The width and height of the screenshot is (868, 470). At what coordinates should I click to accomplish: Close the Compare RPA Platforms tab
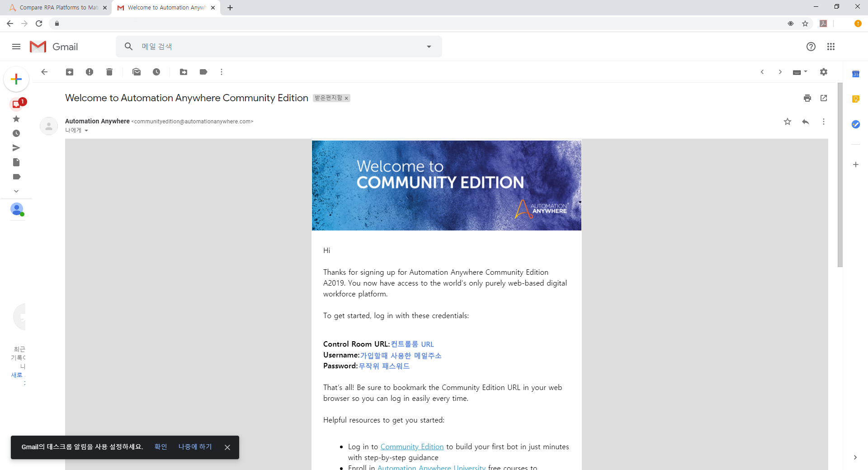click(x=105, y=8)
